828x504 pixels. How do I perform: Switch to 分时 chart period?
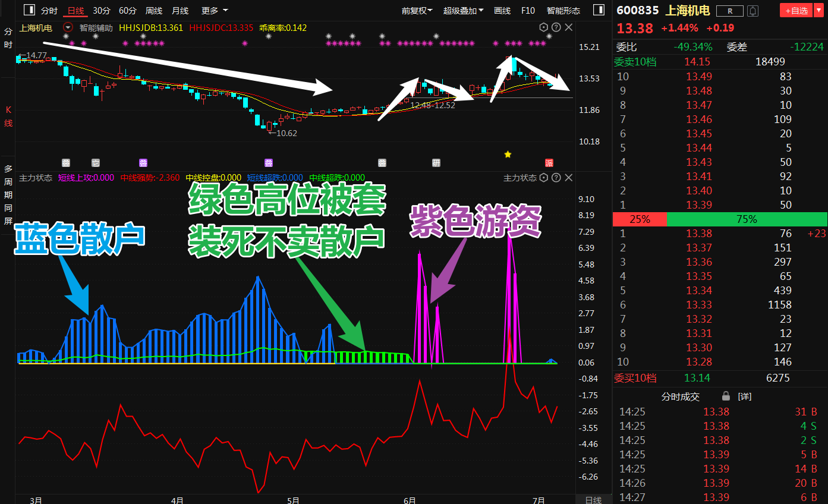point(49,11)
